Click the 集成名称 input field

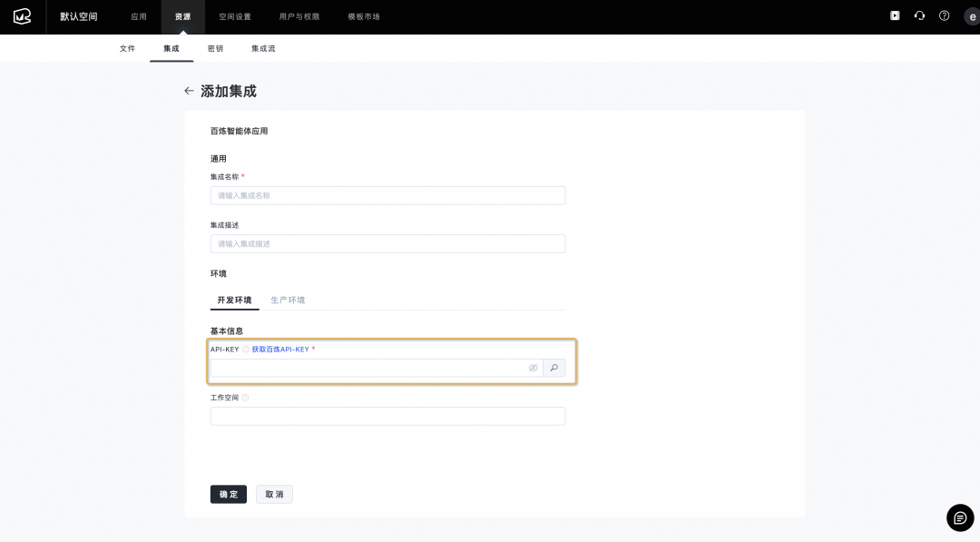click(387, 195)
